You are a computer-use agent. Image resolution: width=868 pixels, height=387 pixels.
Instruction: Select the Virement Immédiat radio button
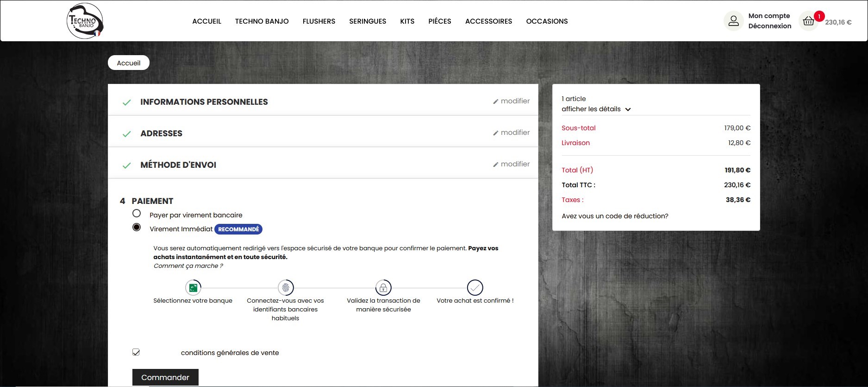tap(137, 227)
